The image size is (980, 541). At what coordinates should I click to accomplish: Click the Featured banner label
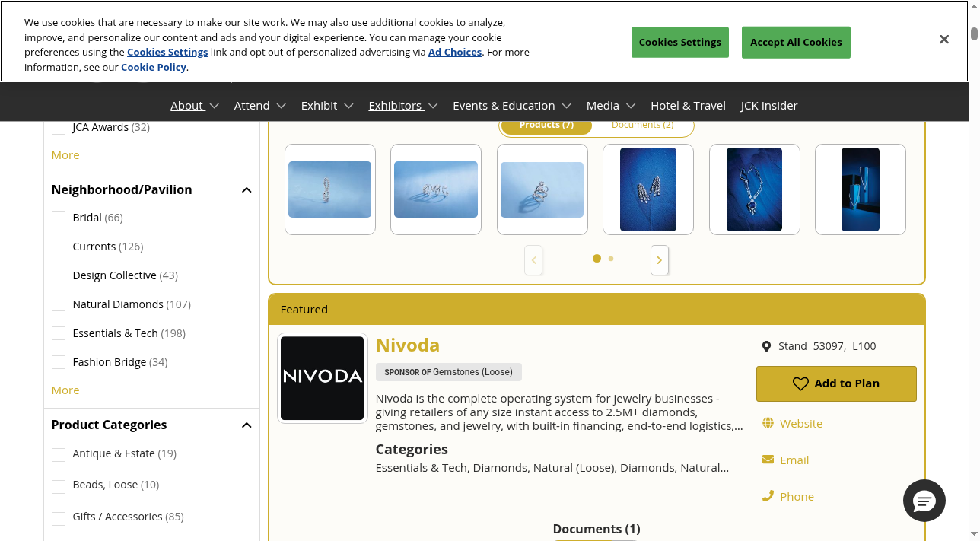(304, 310)
